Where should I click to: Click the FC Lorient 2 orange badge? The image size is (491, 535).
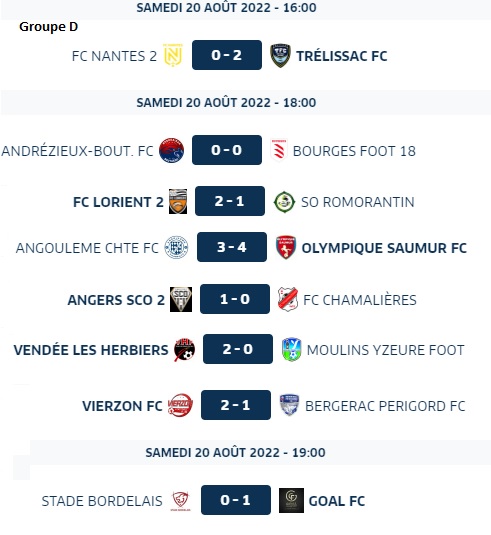(178, 202)
